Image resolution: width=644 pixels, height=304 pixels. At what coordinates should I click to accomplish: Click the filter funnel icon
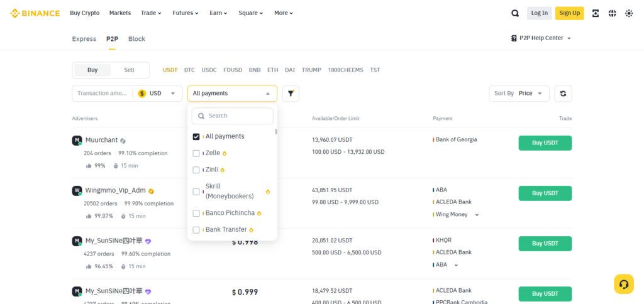click(291, 94)
